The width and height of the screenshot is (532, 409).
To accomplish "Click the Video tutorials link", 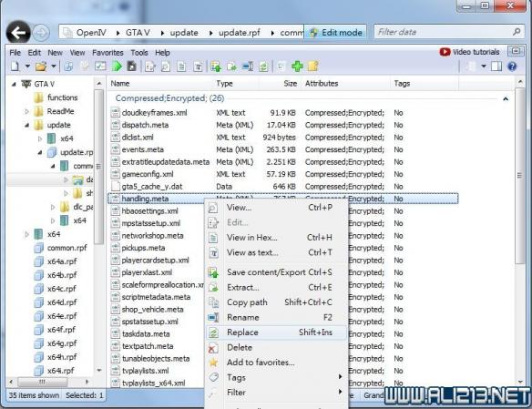I will (x=476, y=52).
